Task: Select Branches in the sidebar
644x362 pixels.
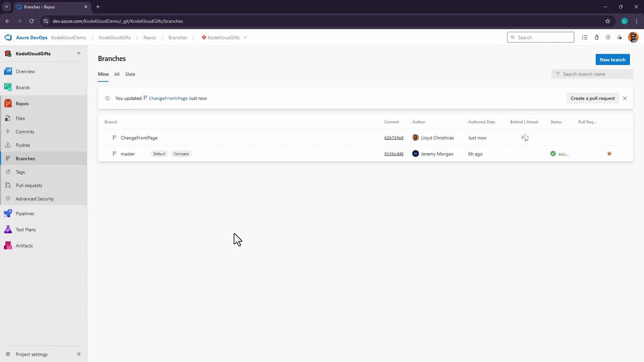Action: pyautogui.click(x=25, y=158)
